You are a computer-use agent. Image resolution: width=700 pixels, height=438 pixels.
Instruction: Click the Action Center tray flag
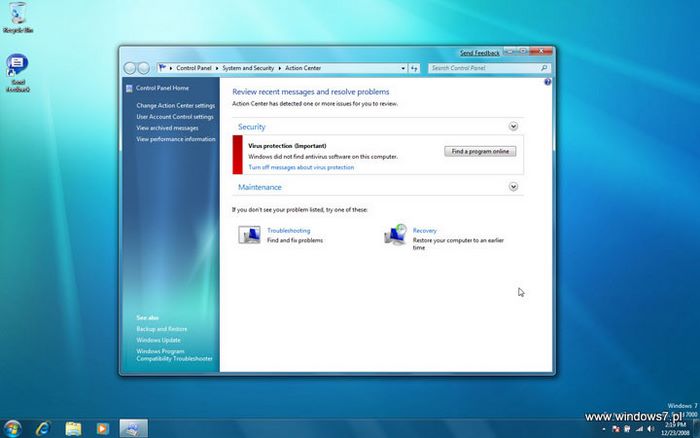click(x=616, y=429)
